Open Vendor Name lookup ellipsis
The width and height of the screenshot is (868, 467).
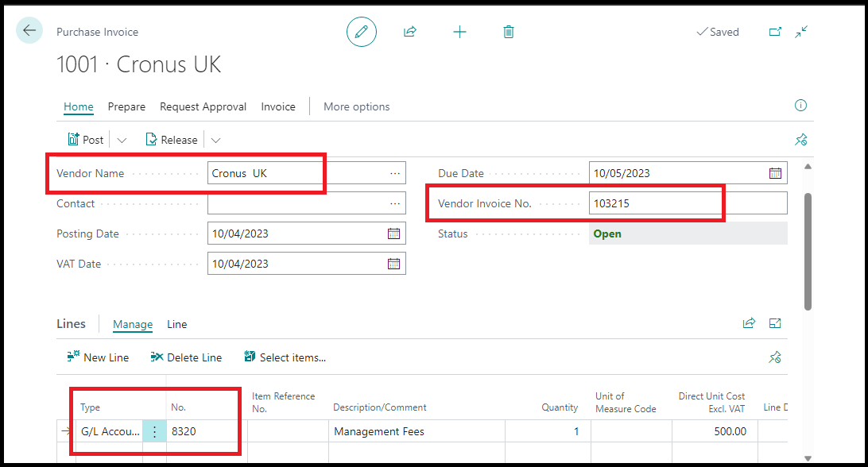tap(395, 173)
